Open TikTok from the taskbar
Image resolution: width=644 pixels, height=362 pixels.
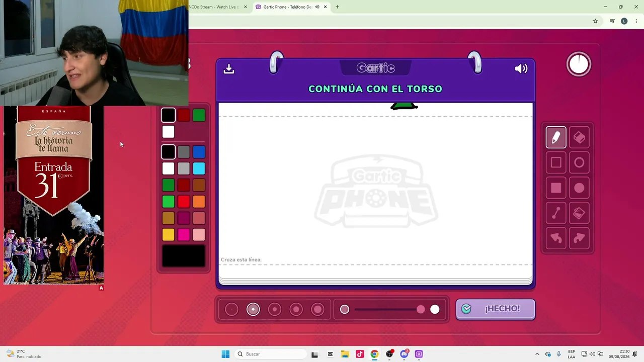360,354
